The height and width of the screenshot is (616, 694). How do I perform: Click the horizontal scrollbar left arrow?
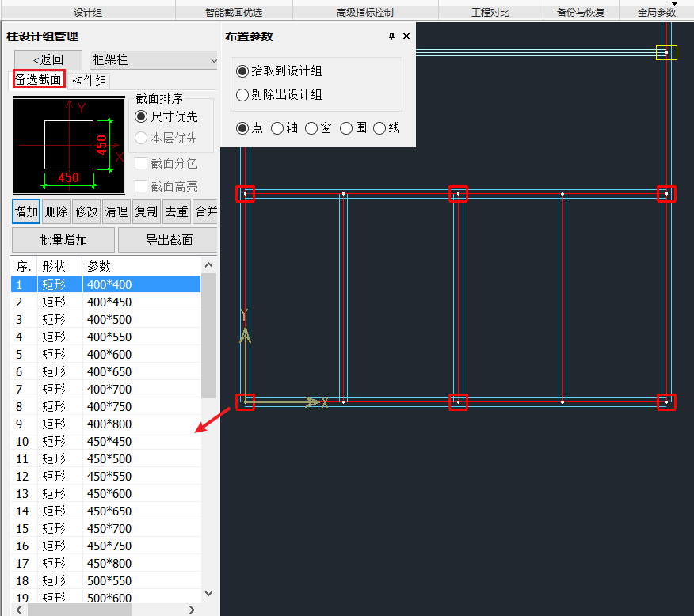pyautogui.click(x=19, y=610)
